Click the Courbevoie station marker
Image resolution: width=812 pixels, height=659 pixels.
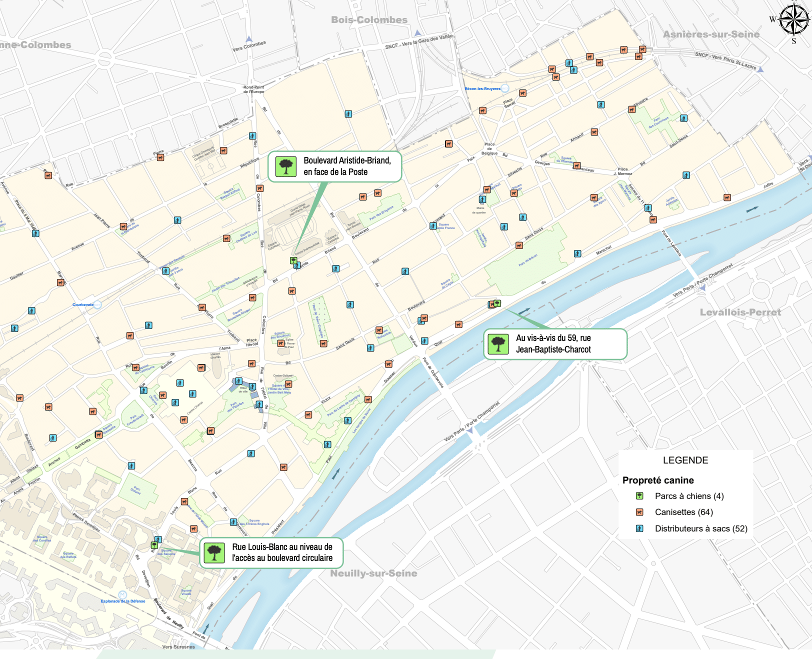click(x=98, y=304)
